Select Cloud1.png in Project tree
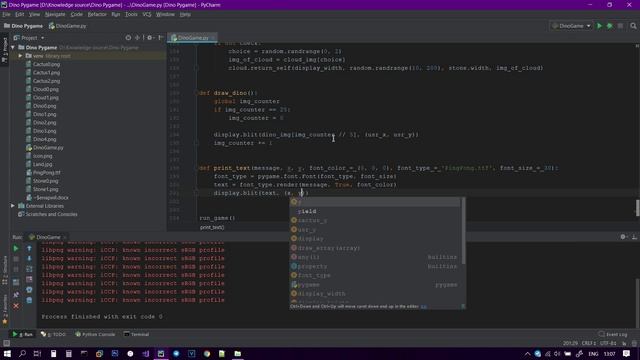The image size is (640, 360). pyautogui.click(x=45, y=98)
